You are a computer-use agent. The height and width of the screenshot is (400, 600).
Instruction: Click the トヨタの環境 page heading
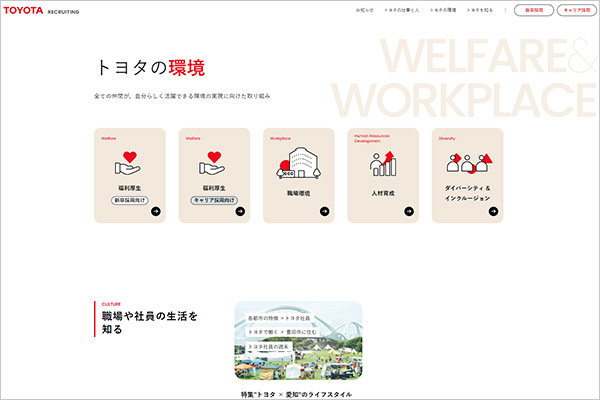(x=150, y=68)
